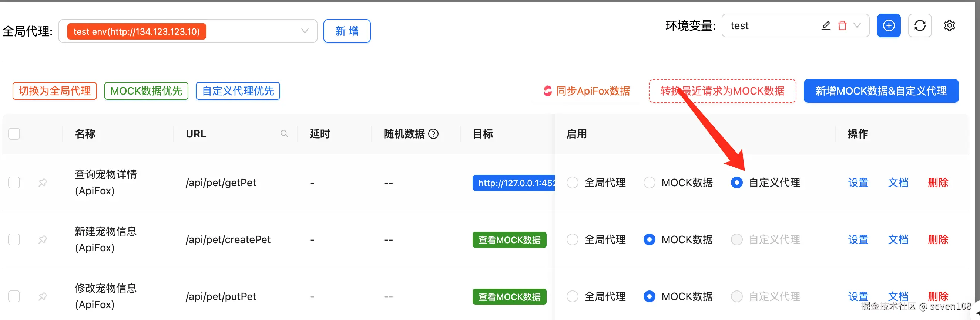Click the edit pencil icon in environment variable box

coord(826,25)
